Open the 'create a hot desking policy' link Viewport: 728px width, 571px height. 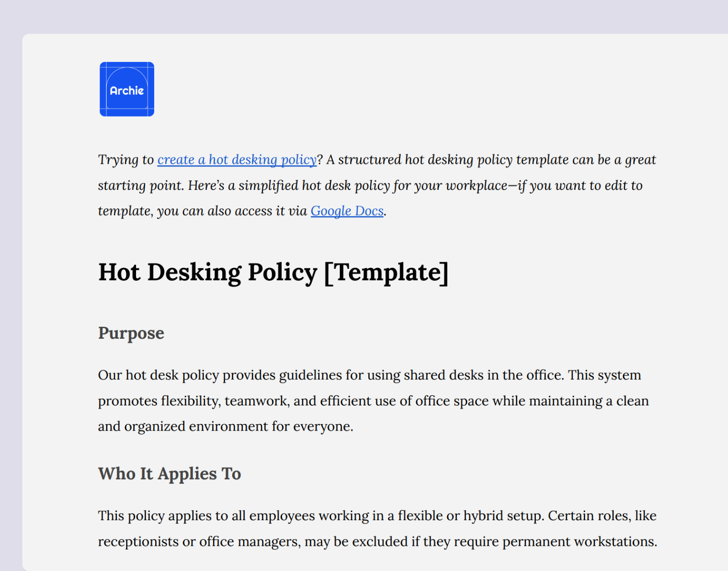point(237,159)
